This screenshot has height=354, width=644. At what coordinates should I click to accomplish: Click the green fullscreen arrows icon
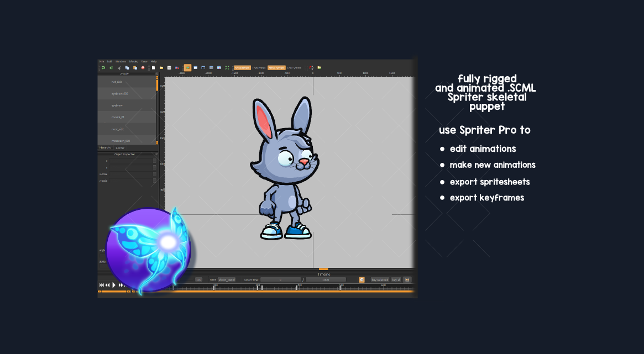click(227, 68)
